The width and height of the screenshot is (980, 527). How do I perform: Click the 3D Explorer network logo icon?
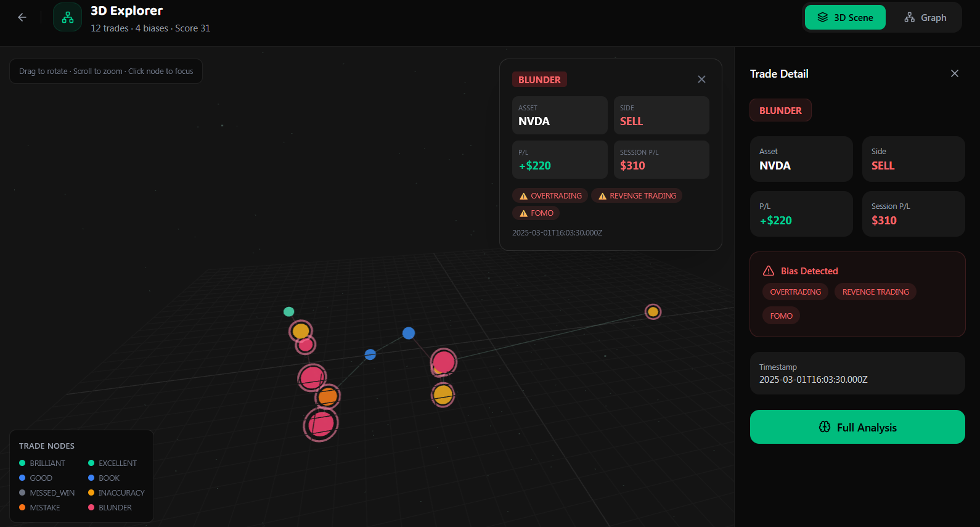pos(68,17)
